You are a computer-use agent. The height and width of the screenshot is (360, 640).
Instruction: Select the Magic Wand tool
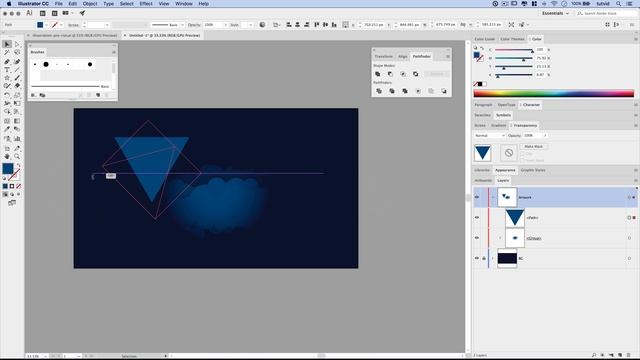point(7,53)
